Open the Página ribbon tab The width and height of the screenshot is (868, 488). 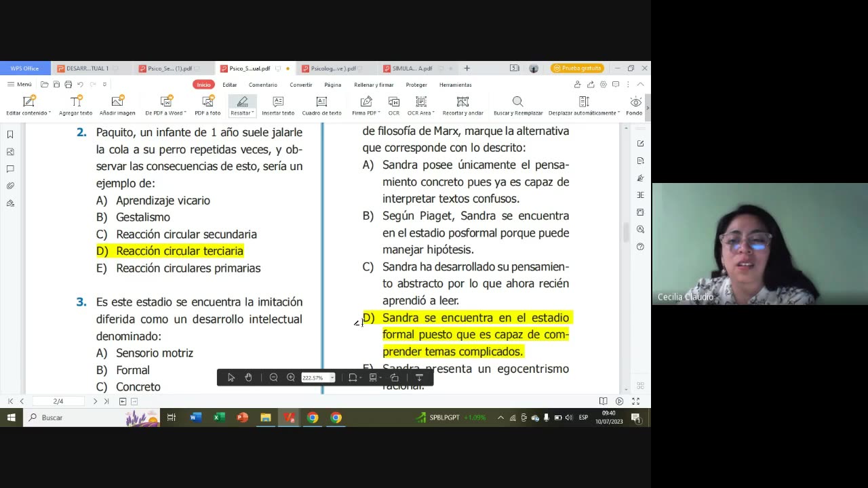coord(332,85)
